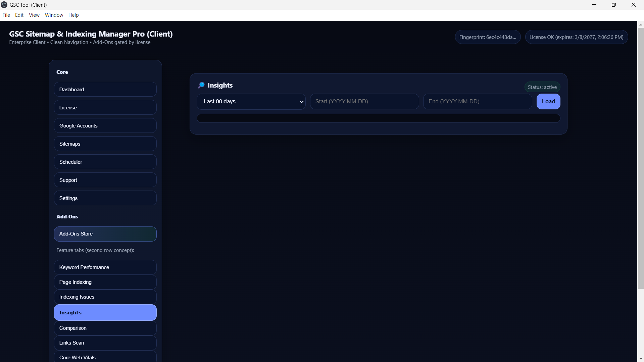Click the License OK expiry badge
Viewport: 644px width, 362px height.
coord(576,37)
